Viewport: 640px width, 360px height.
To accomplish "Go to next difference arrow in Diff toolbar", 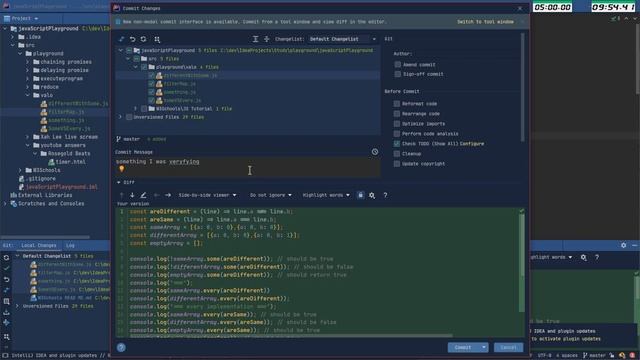I will (132, 195).
